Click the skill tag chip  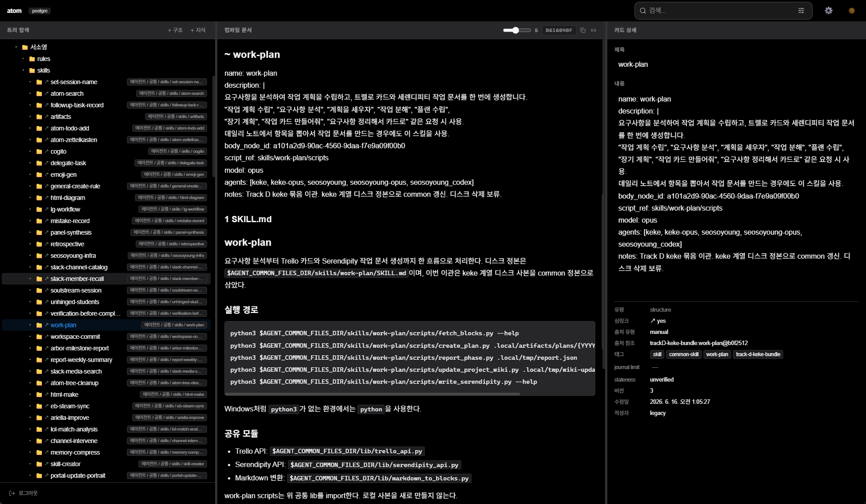pyautogui.click(x=657, y=354)
